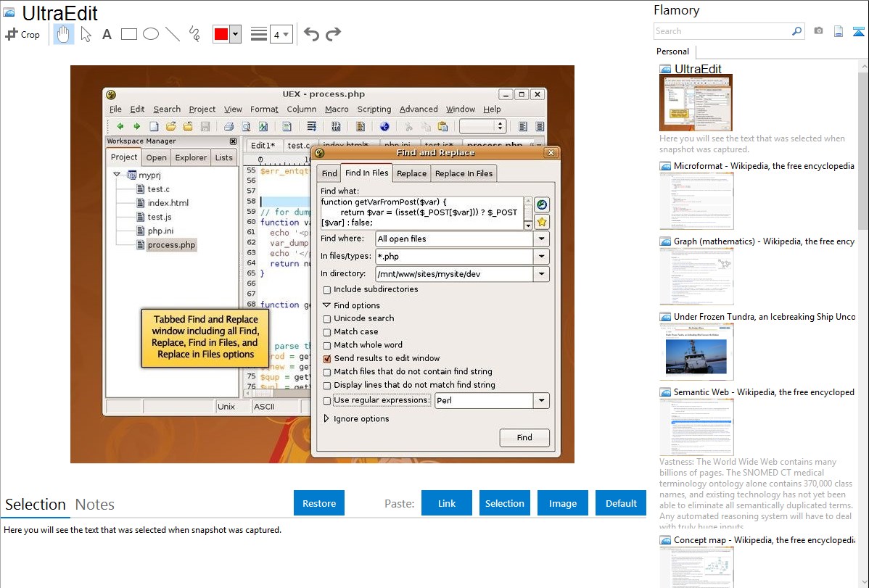Toggle the Match case checkbox

click(x=327, y=332)
